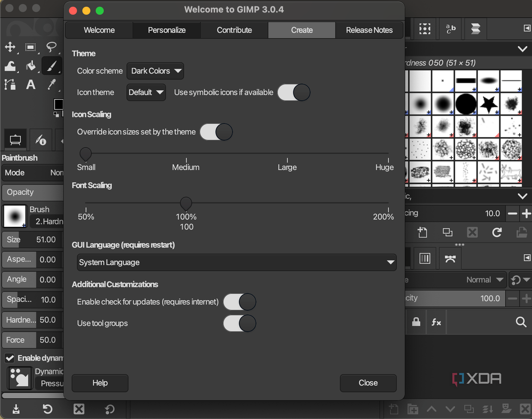532x419 pixels.
Task: Switch to the Release Notes tab
Action: 369,30
